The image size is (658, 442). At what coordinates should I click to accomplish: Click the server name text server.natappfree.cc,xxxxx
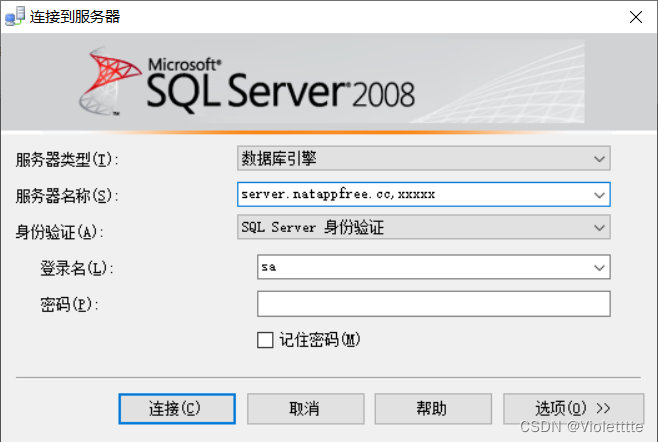pos(338,194)
